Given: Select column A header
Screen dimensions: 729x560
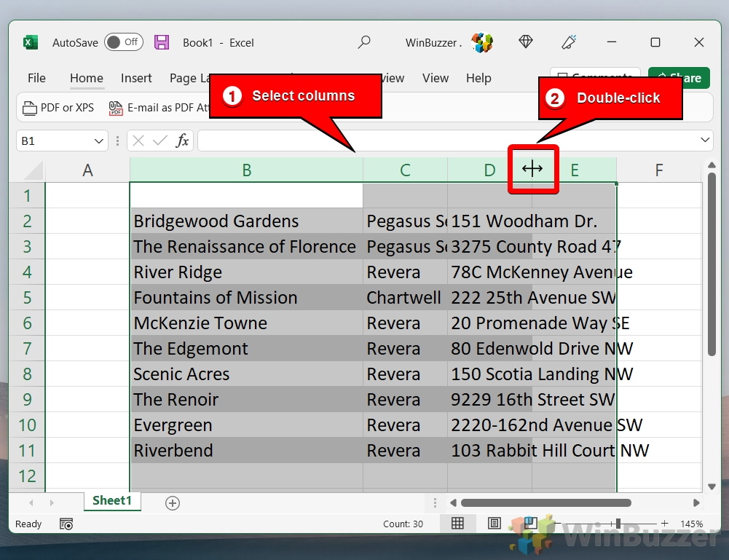Looking at the screenshot, I should [x=87, y=170].
